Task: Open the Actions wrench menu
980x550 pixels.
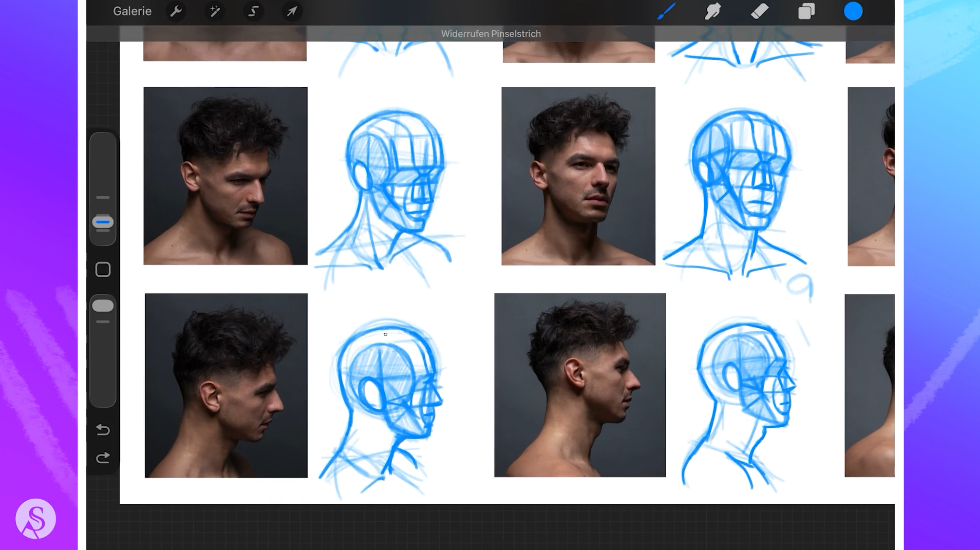Action: (x=176, y=11)
